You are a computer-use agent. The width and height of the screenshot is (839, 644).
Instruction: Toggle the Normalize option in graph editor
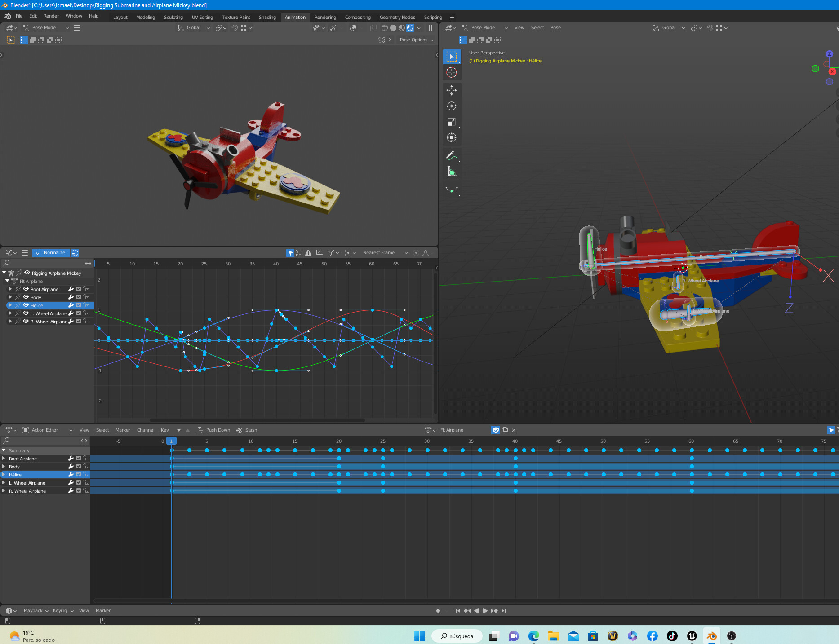point(50,253)
